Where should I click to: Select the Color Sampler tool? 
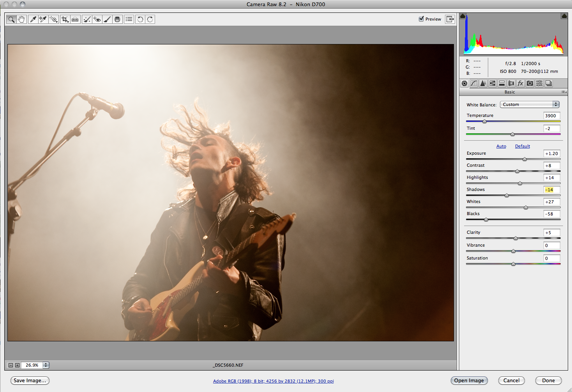pyautogui.click(x=43, y=19)
